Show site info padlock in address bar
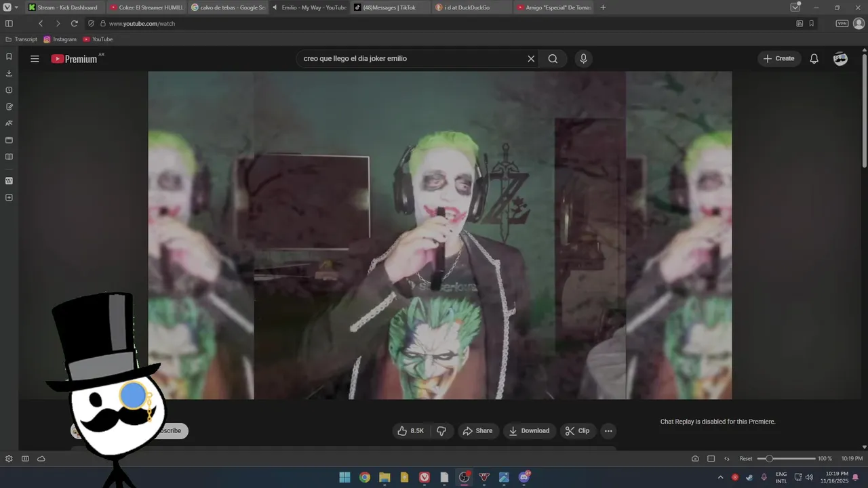The width and height of the screenshot is (868, 488). [103, 23]
